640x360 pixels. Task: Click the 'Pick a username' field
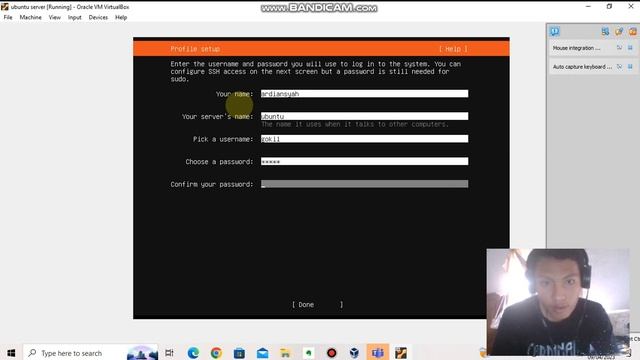[x=364, y=139]
